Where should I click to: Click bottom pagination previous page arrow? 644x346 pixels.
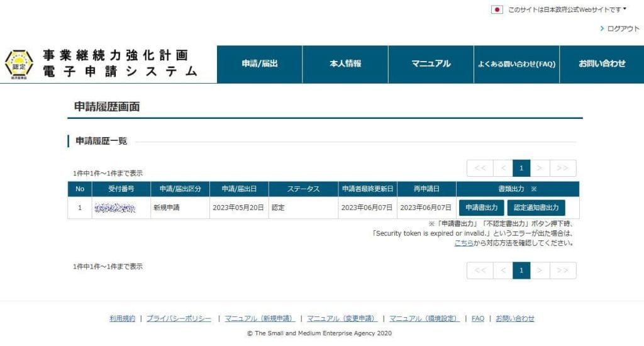tap(502, 271)
